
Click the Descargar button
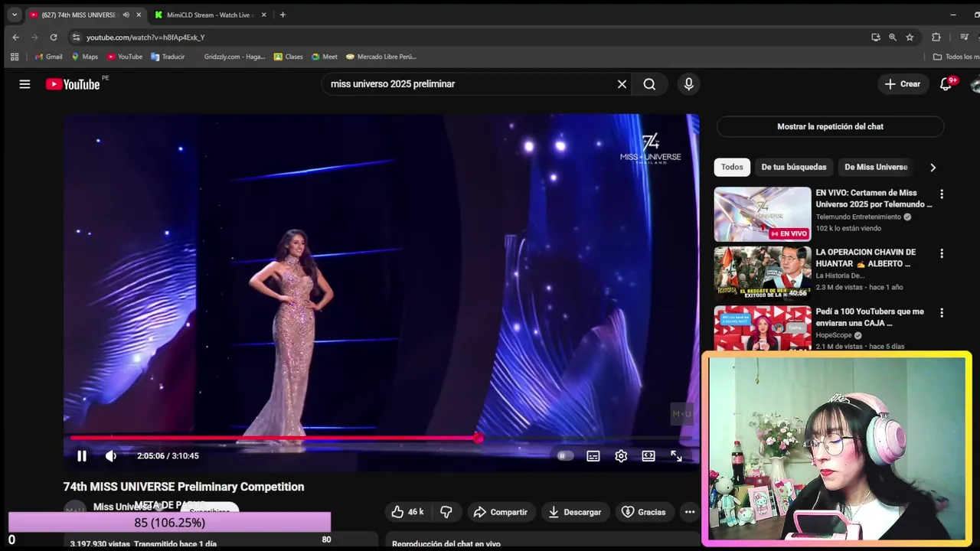(574, 512)
